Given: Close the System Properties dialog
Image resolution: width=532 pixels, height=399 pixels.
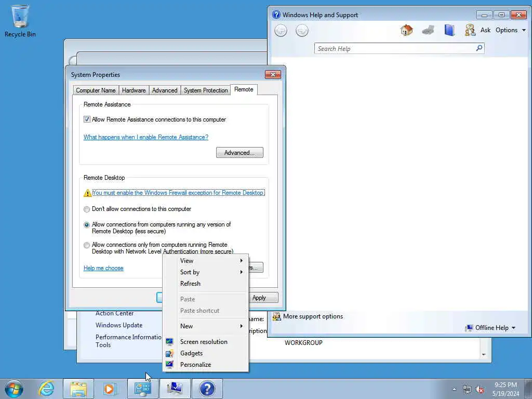Looking at the screenshot, I should click(273, 75).
